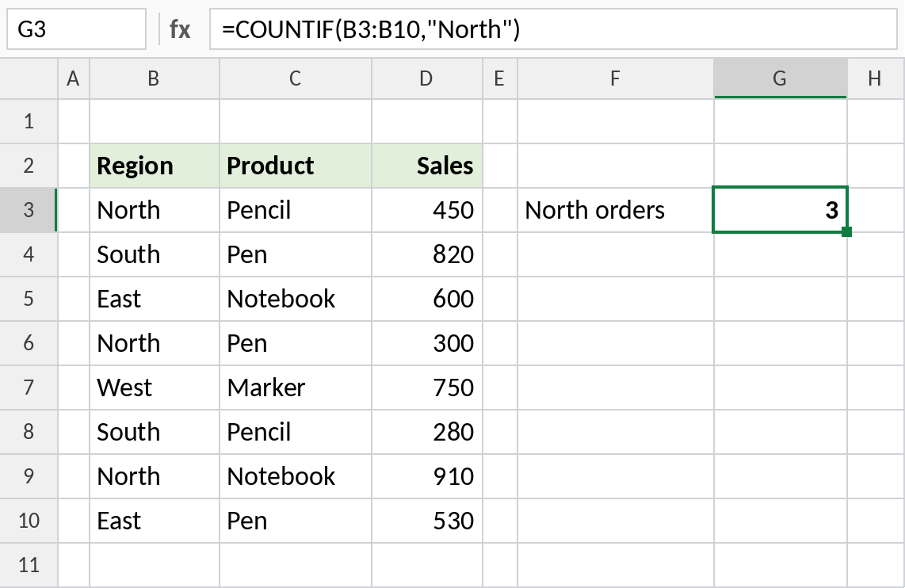The width and height of the screenshot is (905, 588).
Task: Select column D header
Action: tap(426, 78)
